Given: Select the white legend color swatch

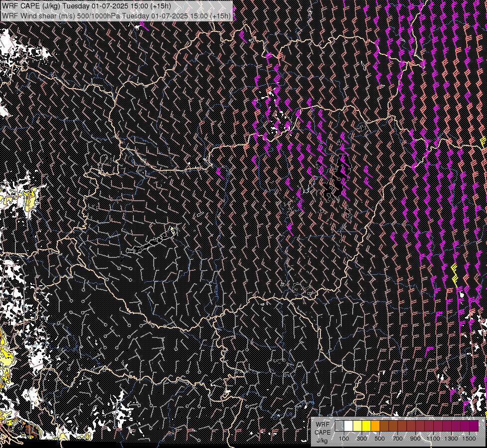Looking at the screenshot, I should pyautogui.click(x=349, y=426).
